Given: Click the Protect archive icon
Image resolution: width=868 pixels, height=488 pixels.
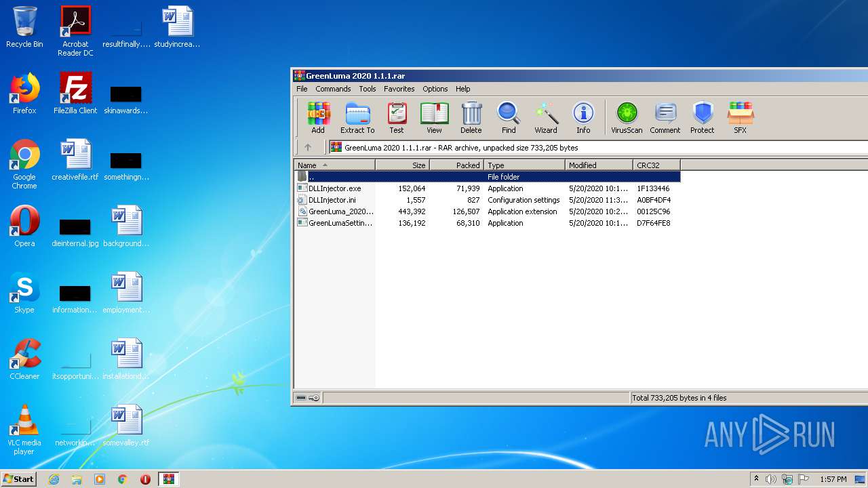Looking at the screenshot, I should click(x=703, y=117).
